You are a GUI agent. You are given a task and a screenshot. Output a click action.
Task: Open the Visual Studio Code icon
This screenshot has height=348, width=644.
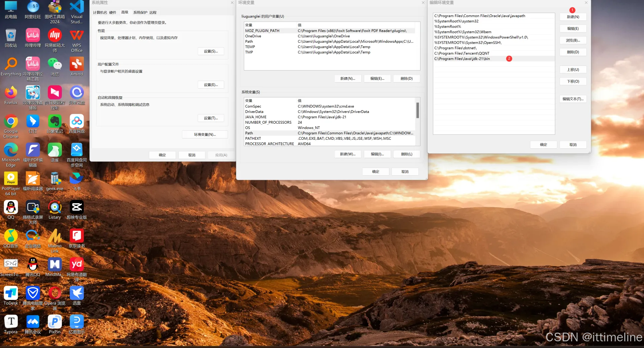(77, 12)
